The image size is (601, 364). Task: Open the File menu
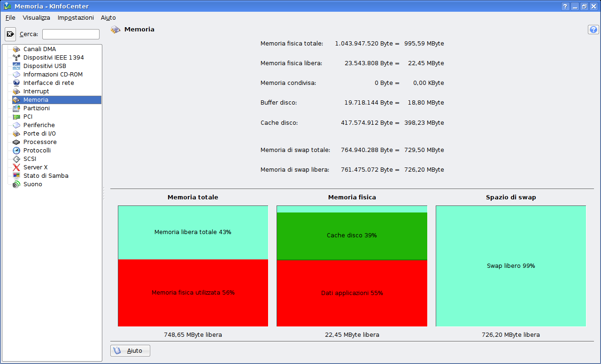(x=10, y=18)
